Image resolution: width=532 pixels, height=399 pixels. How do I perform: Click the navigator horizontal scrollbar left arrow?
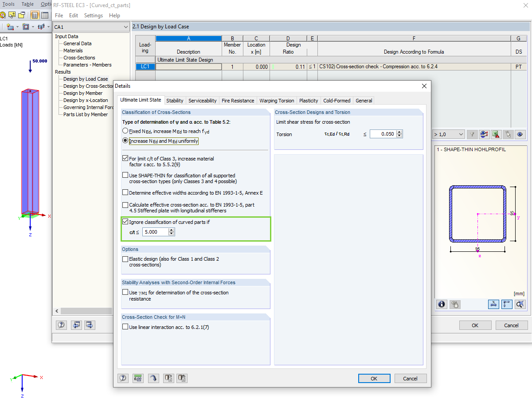[x=57, y=311]
